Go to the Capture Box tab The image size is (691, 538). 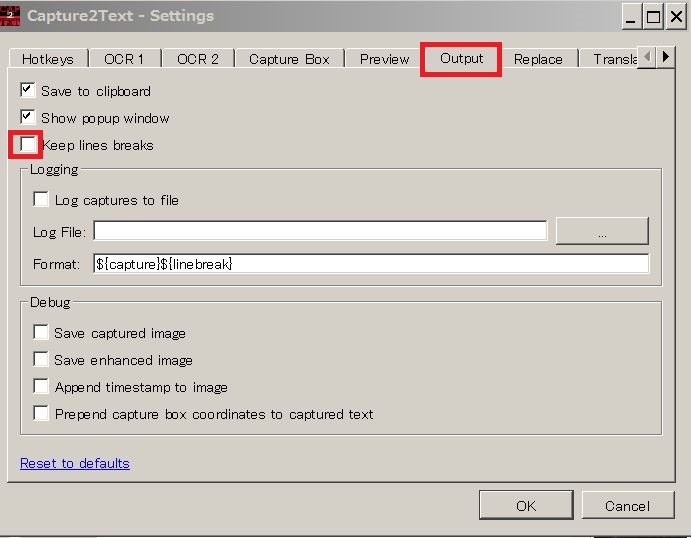pos(289,59)
